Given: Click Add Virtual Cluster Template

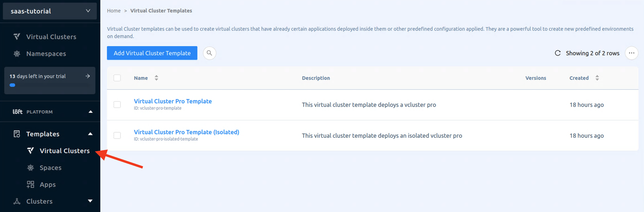Looking at the screenshot, I should click(152, 53).
